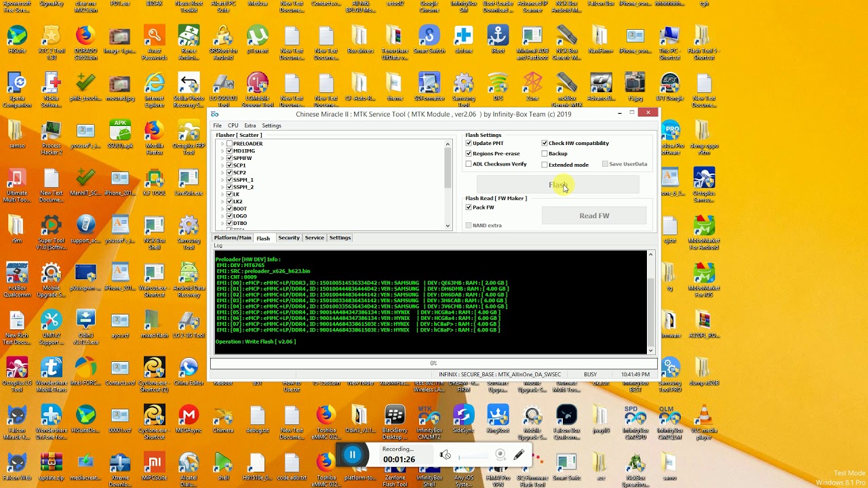This screenshot has width=868, height=488.
Task: Switch to the Service tab
Action: [x=314, y=238]
